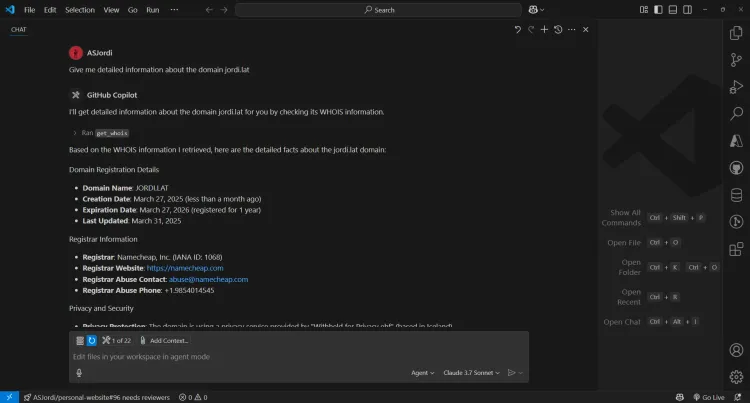Click the ASJordi user avatar

[76, 53]
